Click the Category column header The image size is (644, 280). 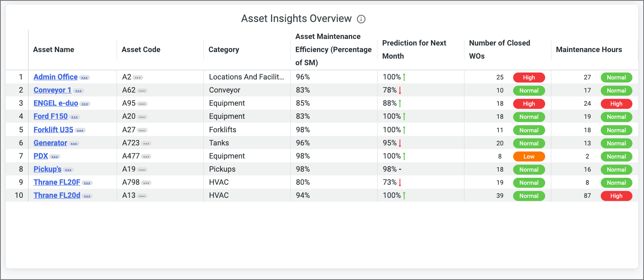[224, 49]
